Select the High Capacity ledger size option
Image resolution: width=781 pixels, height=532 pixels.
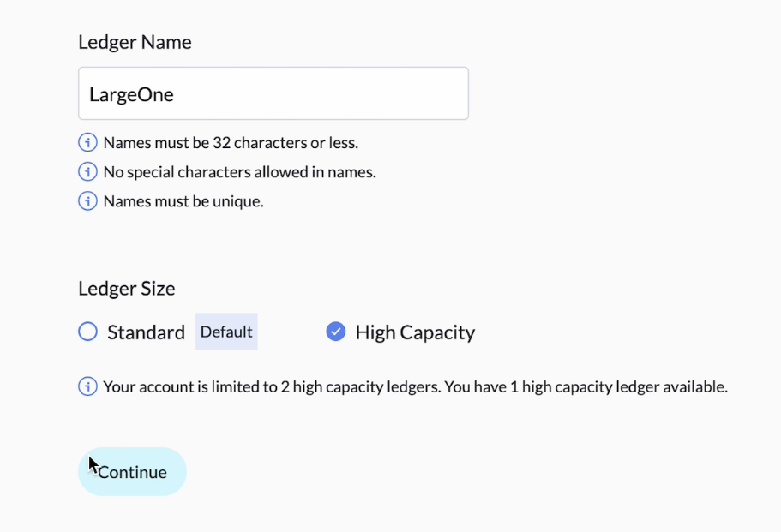point(336,331)
